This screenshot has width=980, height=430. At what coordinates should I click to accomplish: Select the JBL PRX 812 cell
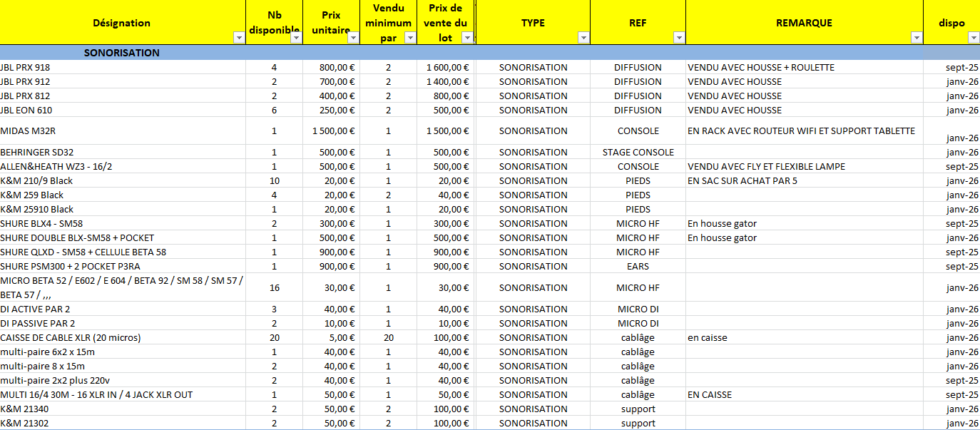(122, 96)
